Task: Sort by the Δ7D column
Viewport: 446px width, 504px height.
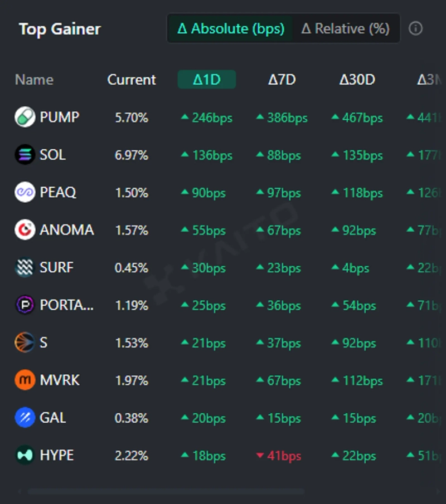Action: point(282,80)
